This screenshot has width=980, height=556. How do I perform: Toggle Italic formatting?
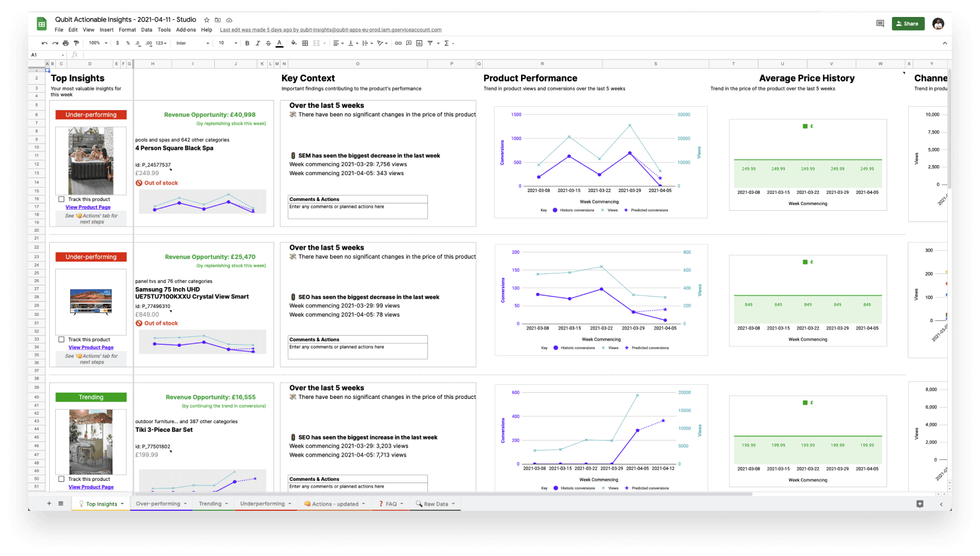pyautogui.click(x=258, y=43)
